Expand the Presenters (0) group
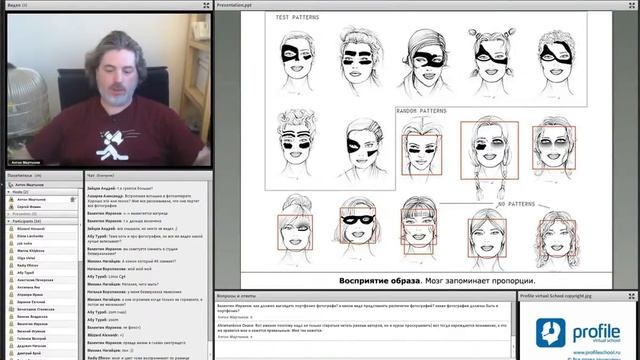This screenshot has height=360, width=640. click(9, 213)
